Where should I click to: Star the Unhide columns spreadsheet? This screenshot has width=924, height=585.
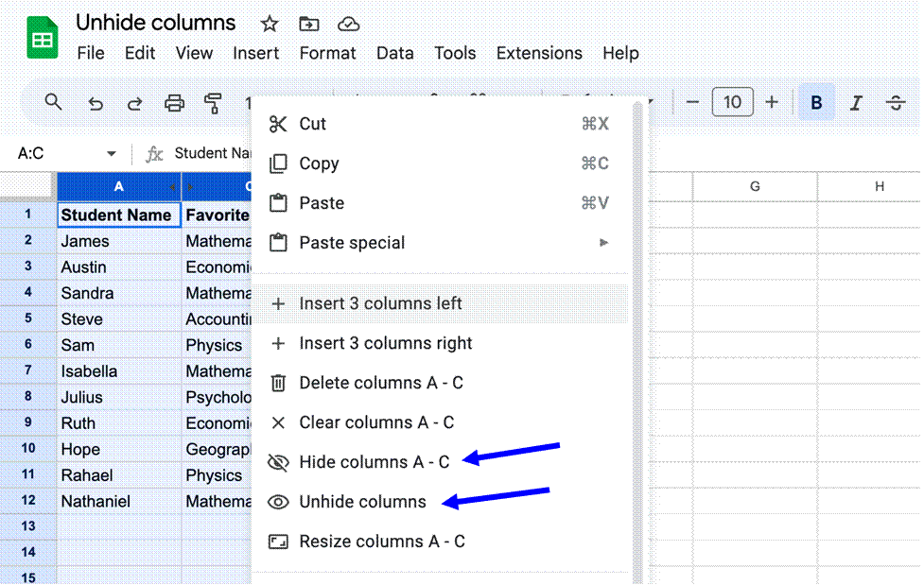coord(269,24)
